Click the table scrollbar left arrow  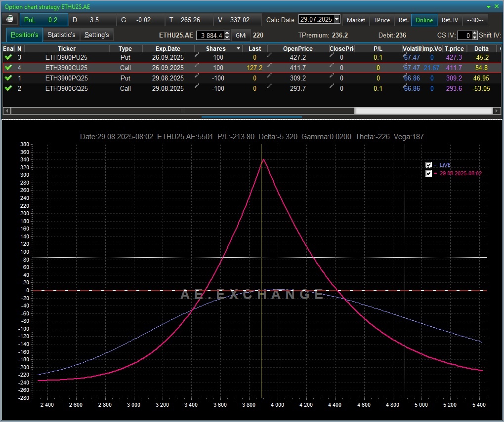(7, 111)
